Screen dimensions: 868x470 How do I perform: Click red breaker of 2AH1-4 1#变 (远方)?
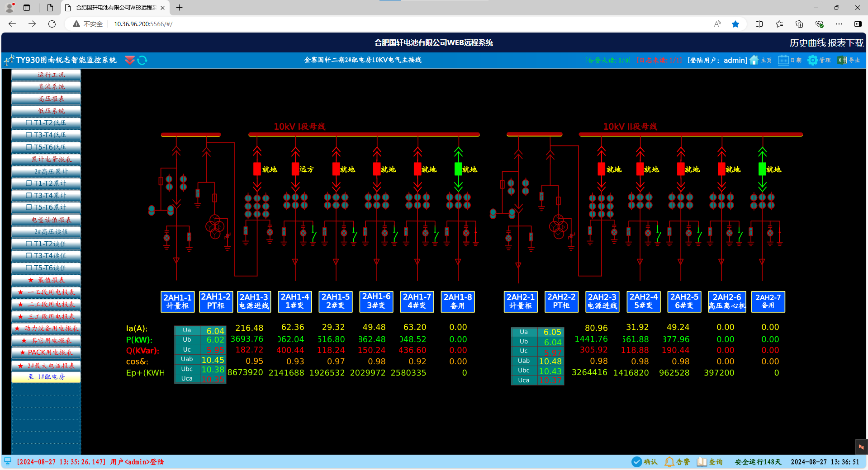(295, 169)
